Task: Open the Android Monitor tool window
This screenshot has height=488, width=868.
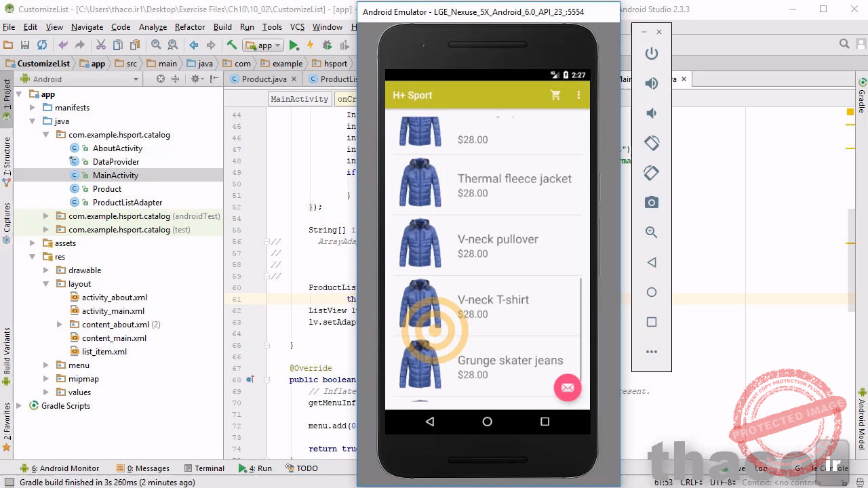Action: coord(64,468)
